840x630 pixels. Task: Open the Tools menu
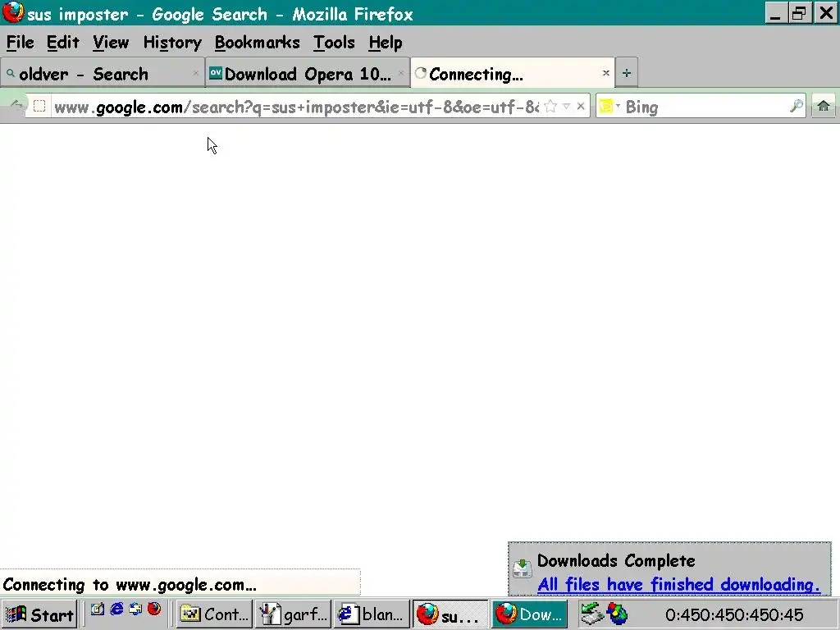334,43
